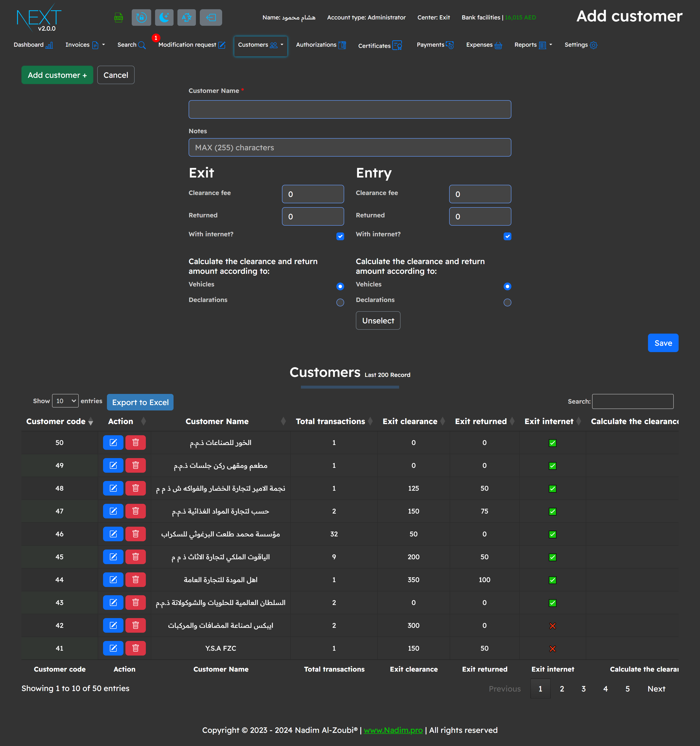Uncheck 'With internet?' under Exit
The height and width of the screenshot is (746, 700).
point(340,236)
